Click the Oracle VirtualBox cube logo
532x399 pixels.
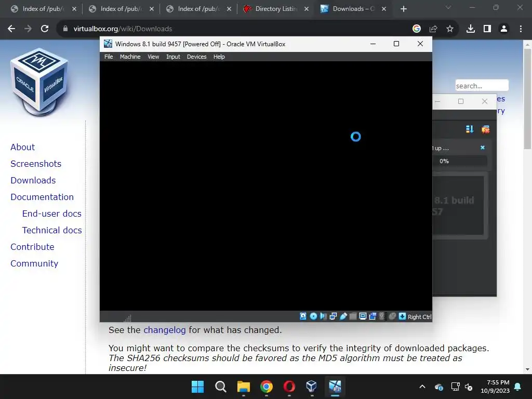[39, 82]
